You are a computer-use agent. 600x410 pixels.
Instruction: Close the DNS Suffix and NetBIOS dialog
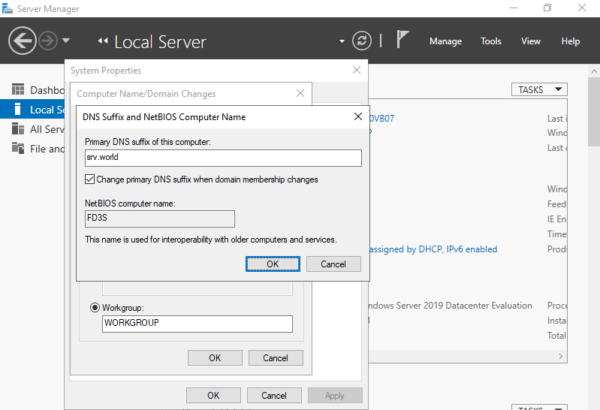pyautogui.click(x=358, y=116)
